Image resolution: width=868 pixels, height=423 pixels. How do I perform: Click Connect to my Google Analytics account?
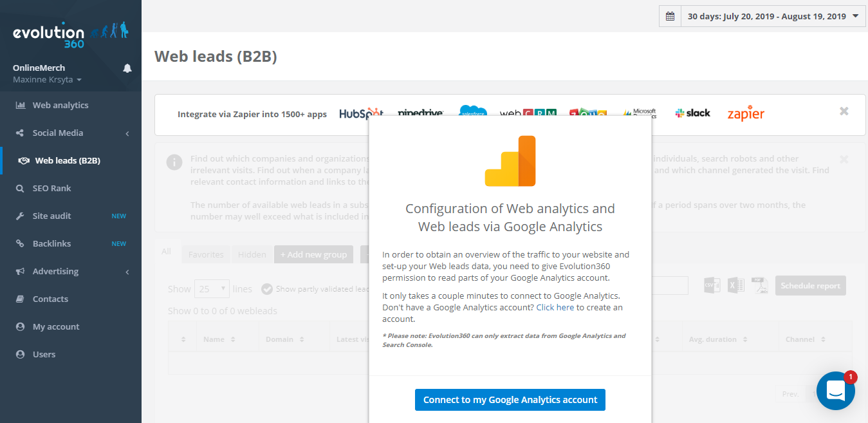[x=510, y=400]
